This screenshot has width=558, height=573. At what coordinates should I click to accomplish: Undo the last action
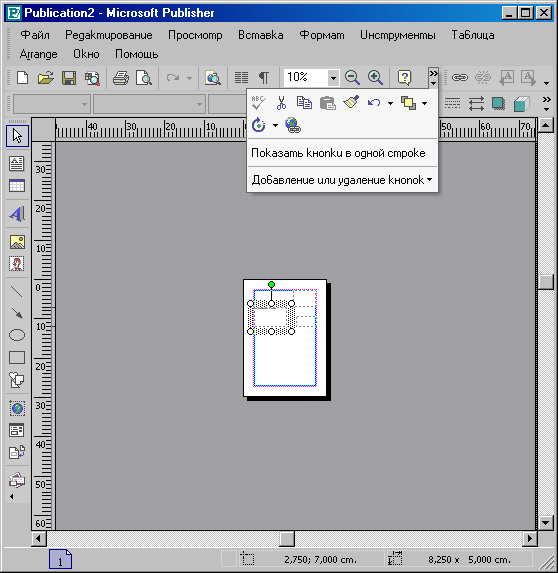[374, 103]
